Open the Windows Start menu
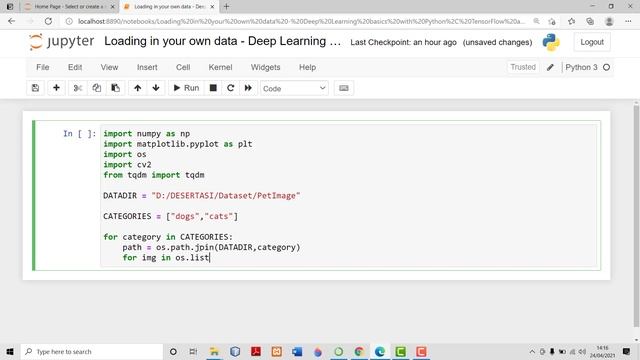The image size is (640, 360). pyautogui.click(x=10, y=351)
